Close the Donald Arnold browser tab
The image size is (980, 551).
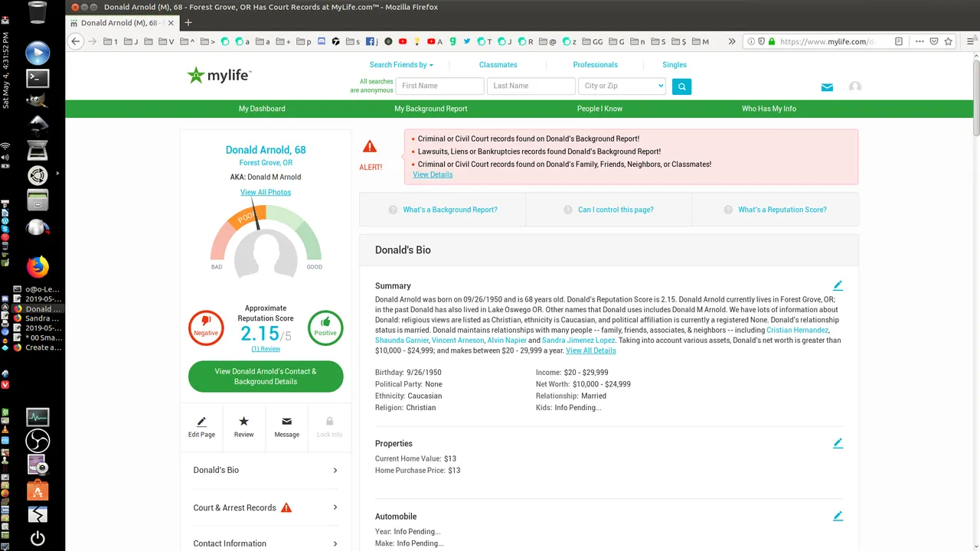pos(170,23)
